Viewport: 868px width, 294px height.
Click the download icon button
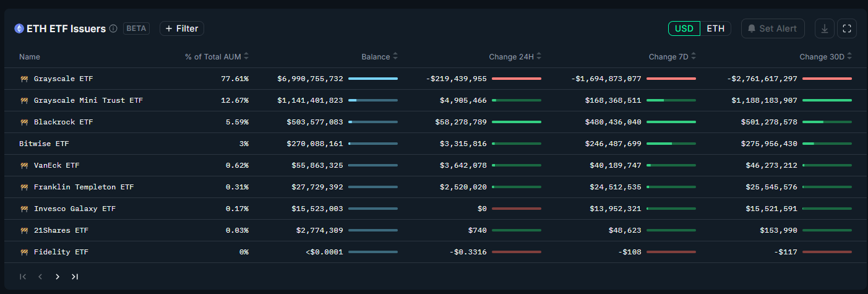pos(825,28)
